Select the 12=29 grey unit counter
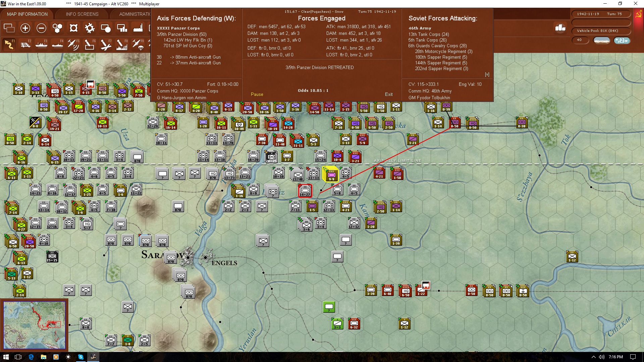Viewport: 644px width, 362px height. click(x=153, y=123)
